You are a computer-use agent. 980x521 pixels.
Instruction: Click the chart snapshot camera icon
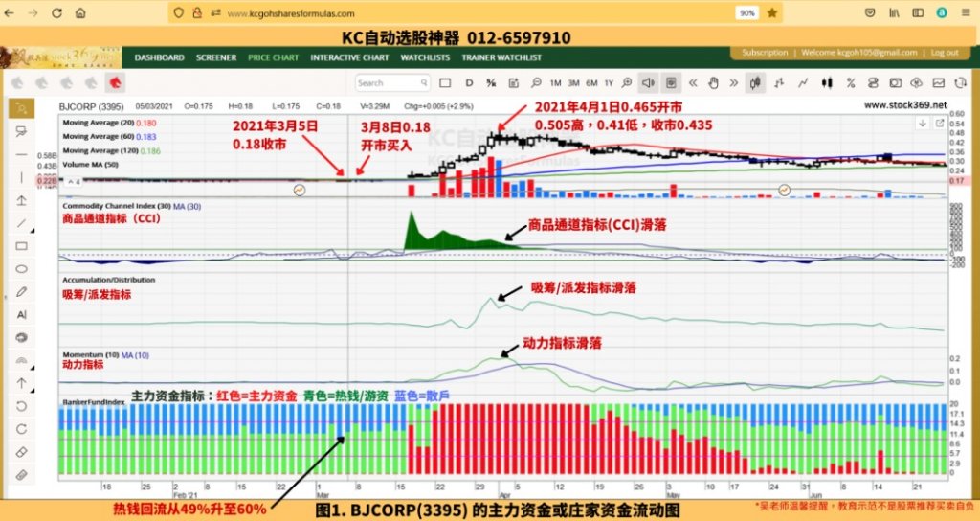pyautogui.click(x=896, y=82)
